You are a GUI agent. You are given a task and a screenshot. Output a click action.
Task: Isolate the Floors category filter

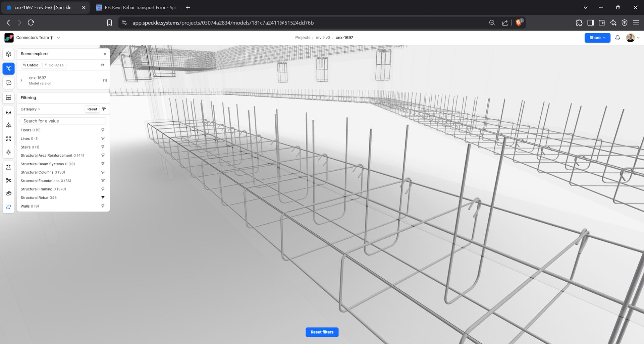(103, 130)
